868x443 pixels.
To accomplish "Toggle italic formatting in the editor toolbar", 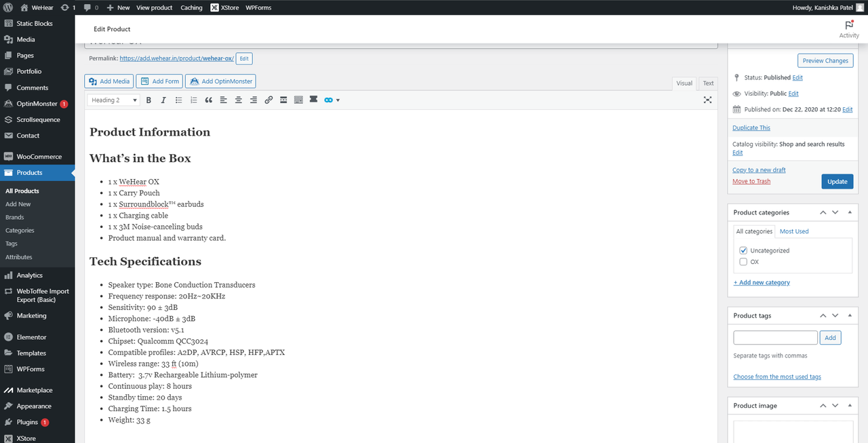I will 163,100.
